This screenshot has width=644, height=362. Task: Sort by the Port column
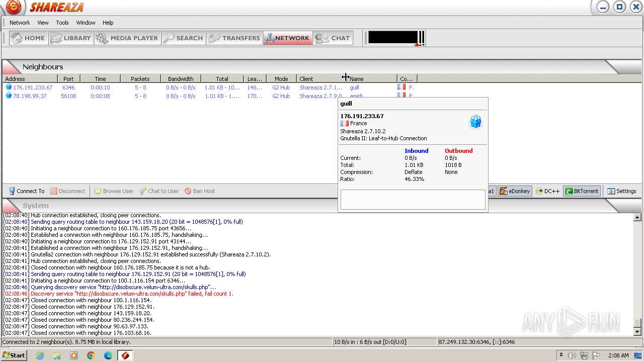coord(68,79)
